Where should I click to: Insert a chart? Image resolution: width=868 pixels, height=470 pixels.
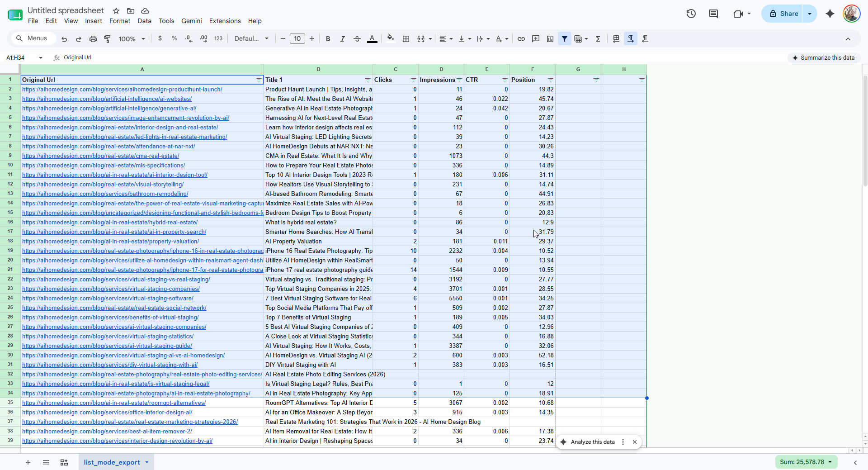pyautogui.click(x=550, y=39)
